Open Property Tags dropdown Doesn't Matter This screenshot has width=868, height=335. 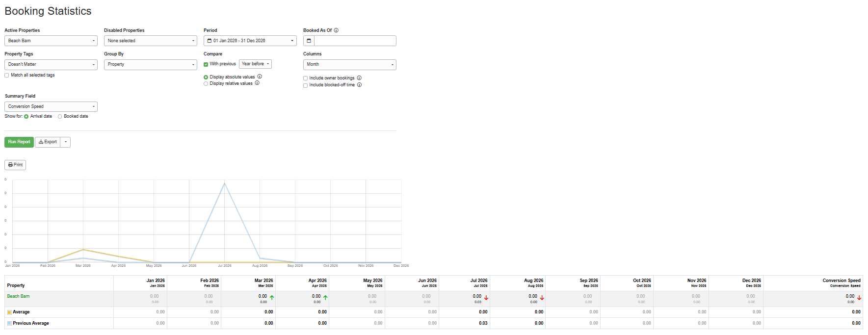(51, 64)
